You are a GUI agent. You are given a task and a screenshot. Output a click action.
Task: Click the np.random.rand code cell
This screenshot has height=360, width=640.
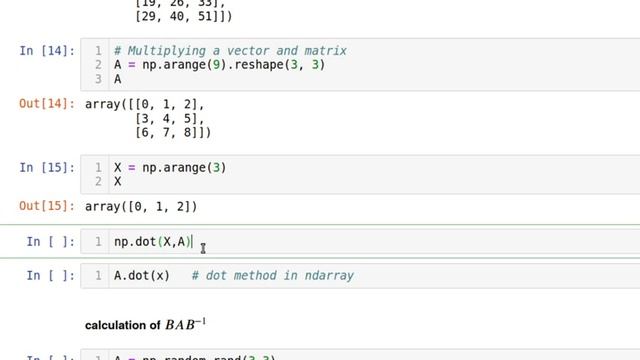pos(360,354)
